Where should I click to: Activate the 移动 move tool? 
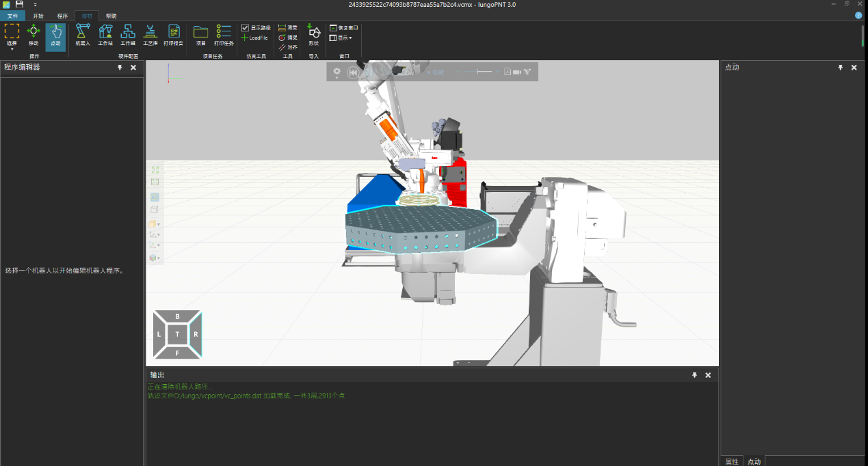[34, 35]
